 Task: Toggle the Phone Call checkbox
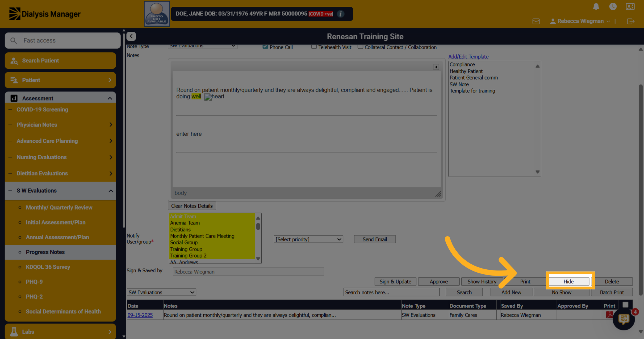pyautogui.click(x=265, y=47)
